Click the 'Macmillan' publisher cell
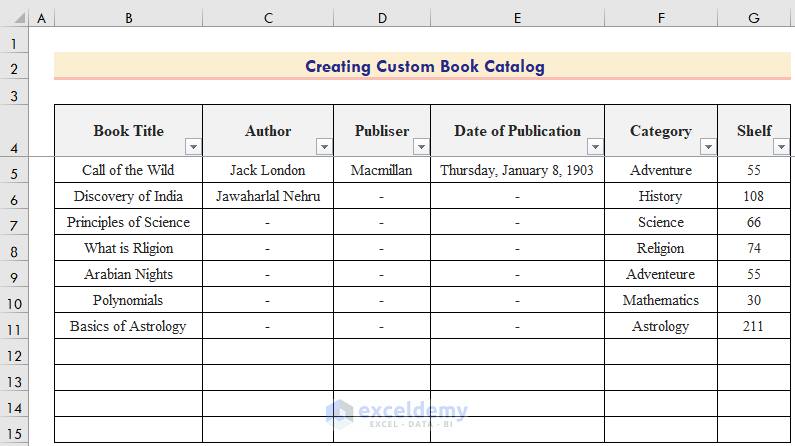The image size is (795, 446). pos(382,171)
